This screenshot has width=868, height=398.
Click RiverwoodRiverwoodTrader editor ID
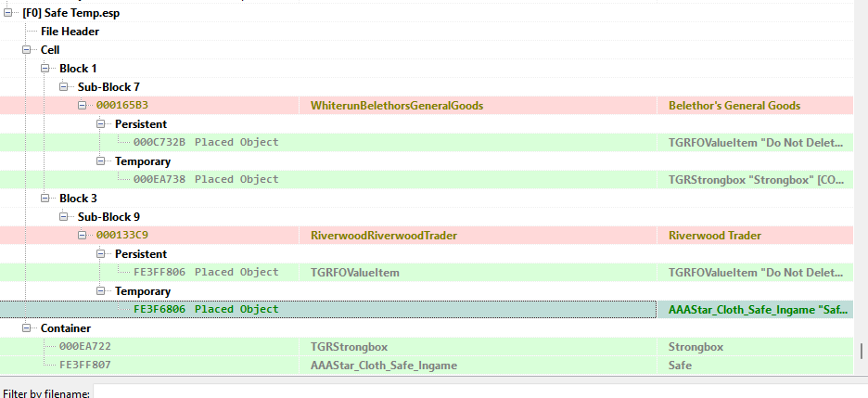click(384, 236)
